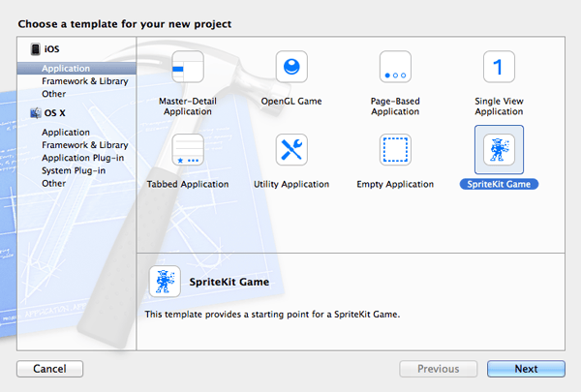Image resolution: width=581 pixels, height=392 pixels.
Task: Select the Single View Application icon
Action: [x=499, y=68]
